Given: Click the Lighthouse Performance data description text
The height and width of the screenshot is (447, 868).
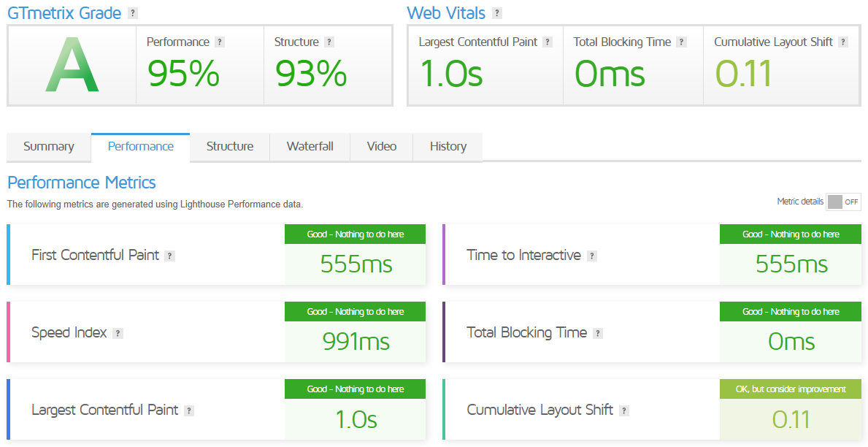Looking at the screenshot, I should (155, 205).
